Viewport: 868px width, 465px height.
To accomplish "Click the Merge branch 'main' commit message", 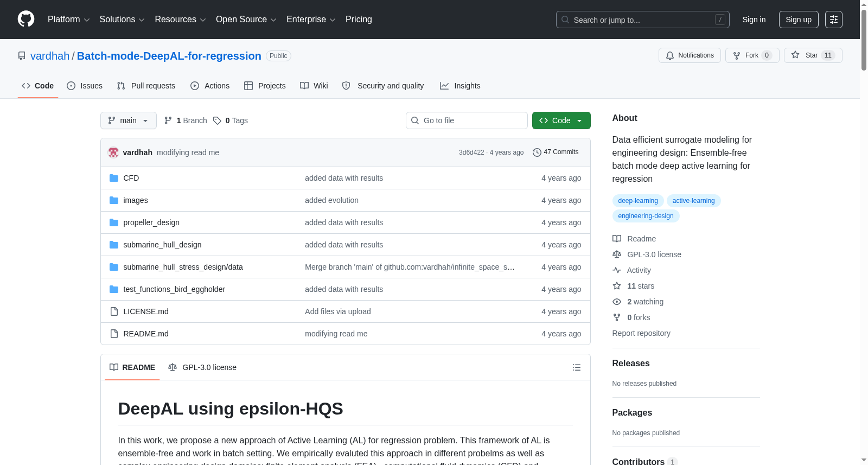I will [x=410, y=267].
